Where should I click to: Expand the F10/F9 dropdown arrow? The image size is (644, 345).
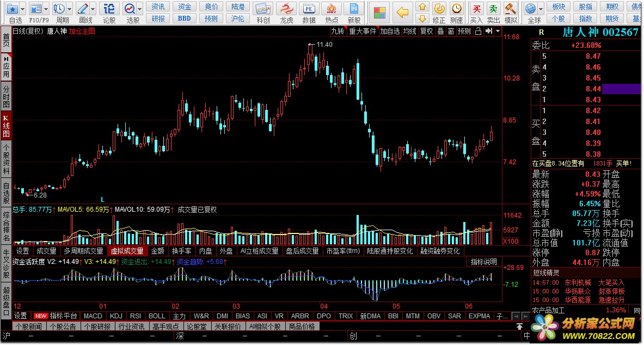pos(46,8)
